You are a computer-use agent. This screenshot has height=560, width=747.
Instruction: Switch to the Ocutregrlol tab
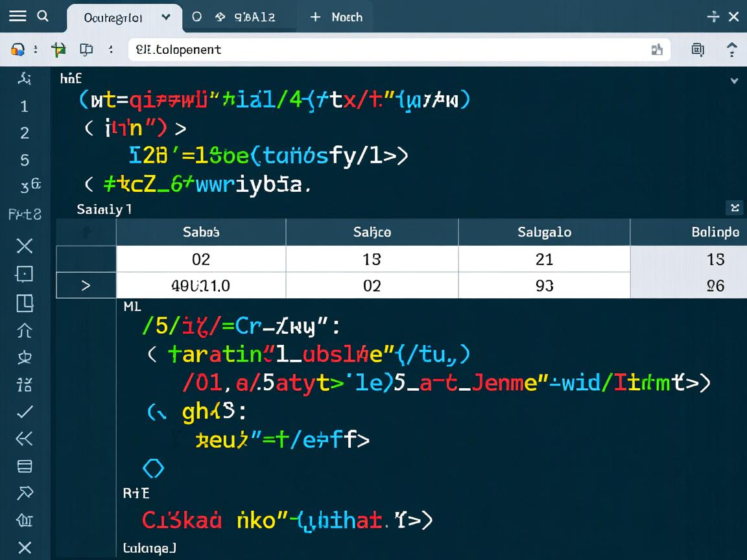pos(113,17)
